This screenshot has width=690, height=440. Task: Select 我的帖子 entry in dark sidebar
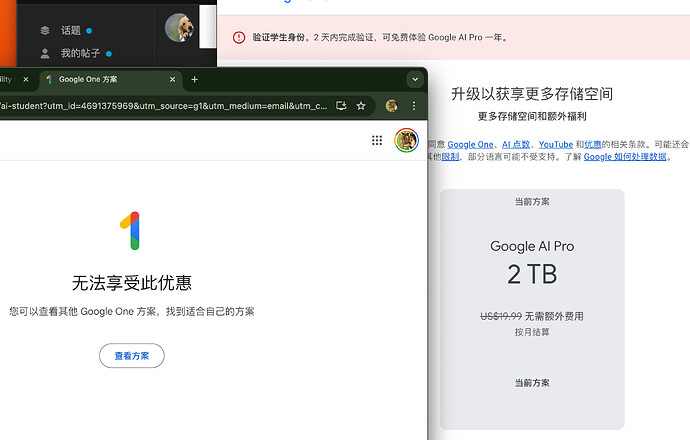(80, 53)
